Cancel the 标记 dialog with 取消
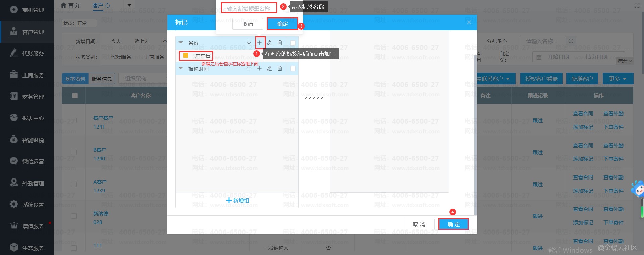644x255 pixels. point(419,224)
